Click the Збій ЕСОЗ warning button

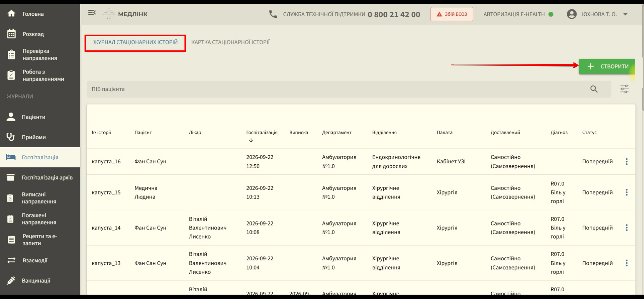point(452,14)
